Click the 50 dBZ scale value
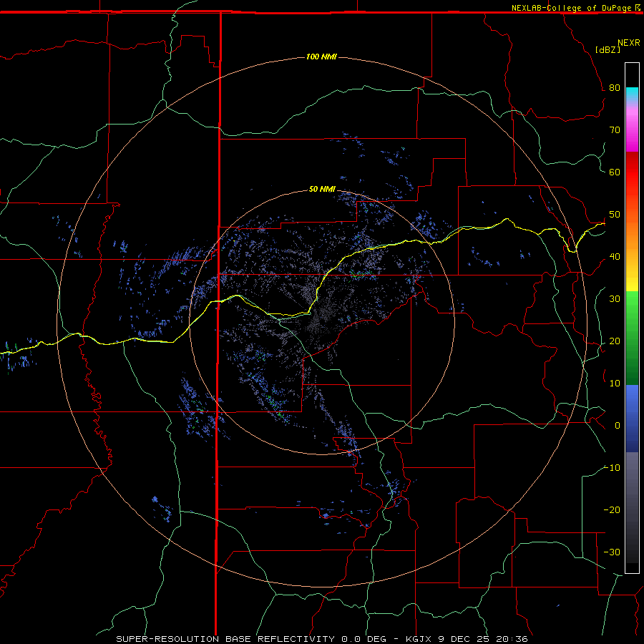The height and width of the screenshot is (644, 644). tap(615, 215)
